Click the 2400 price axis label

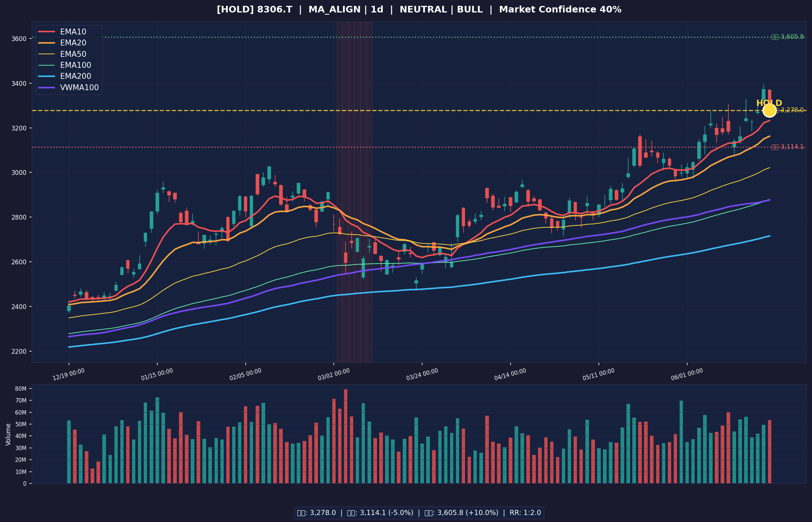20,307
